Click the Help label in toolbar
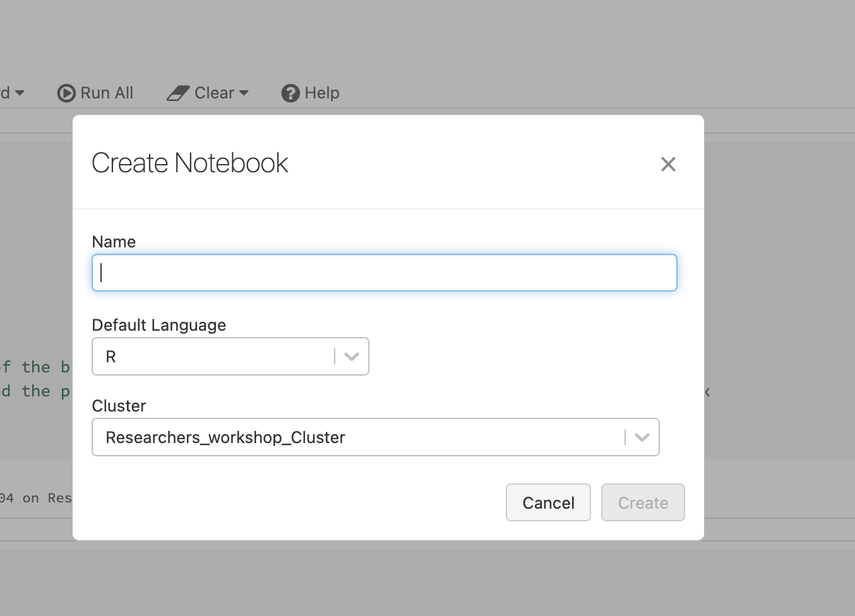Image resolution: width=855 pixels, height=616 pixels. pos(322,93)
